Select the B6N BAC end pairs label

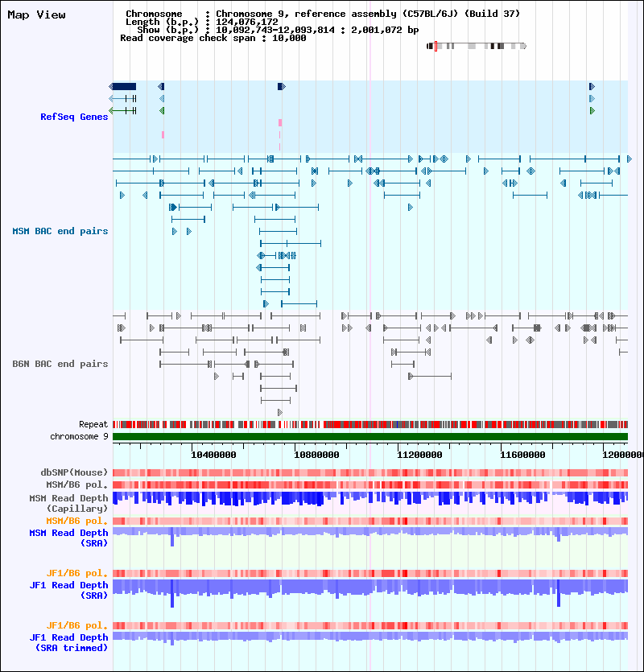click(60, 364)
